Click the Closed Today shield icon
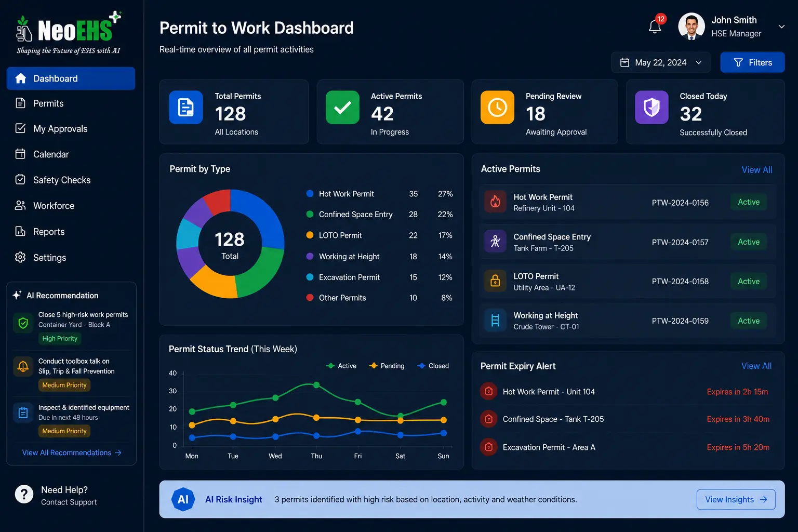 651,108
